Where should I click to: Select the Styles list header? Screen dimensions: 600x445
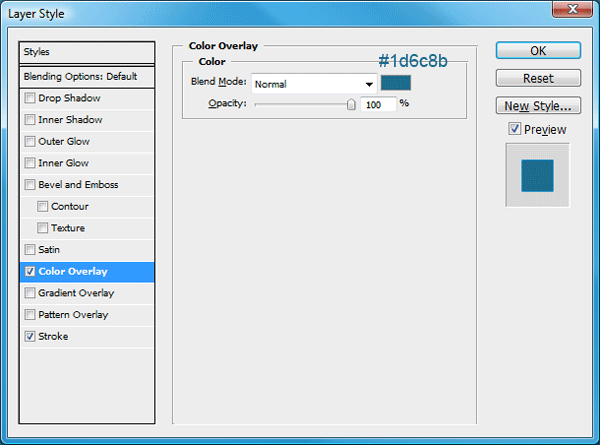pos(87,52)
